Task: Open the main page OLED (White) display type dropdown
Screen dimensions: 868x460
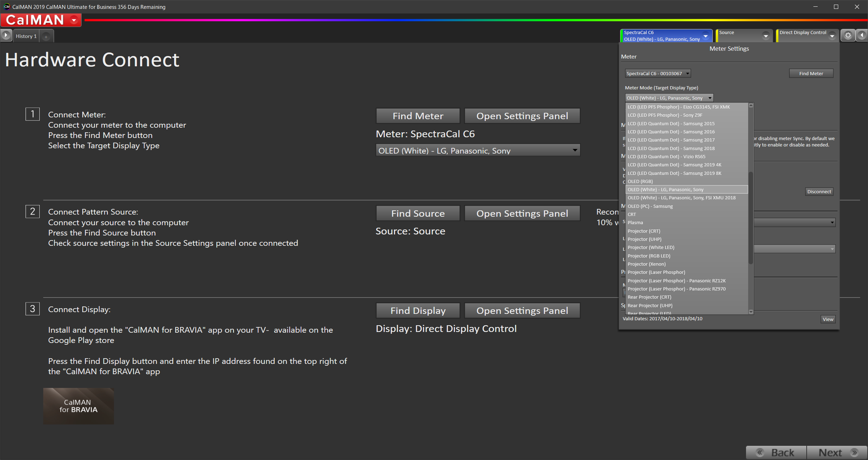Action: (478, 150)
